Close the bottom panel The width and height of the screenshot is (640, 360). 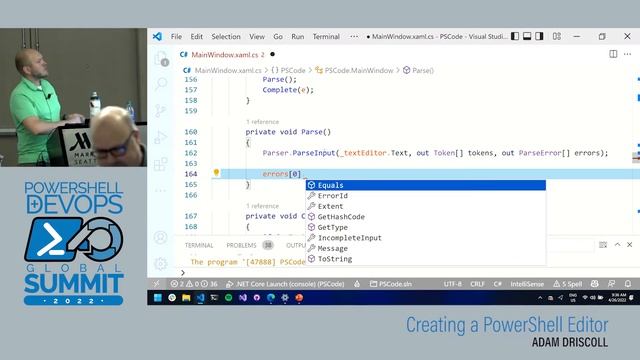tap(629, 244)
